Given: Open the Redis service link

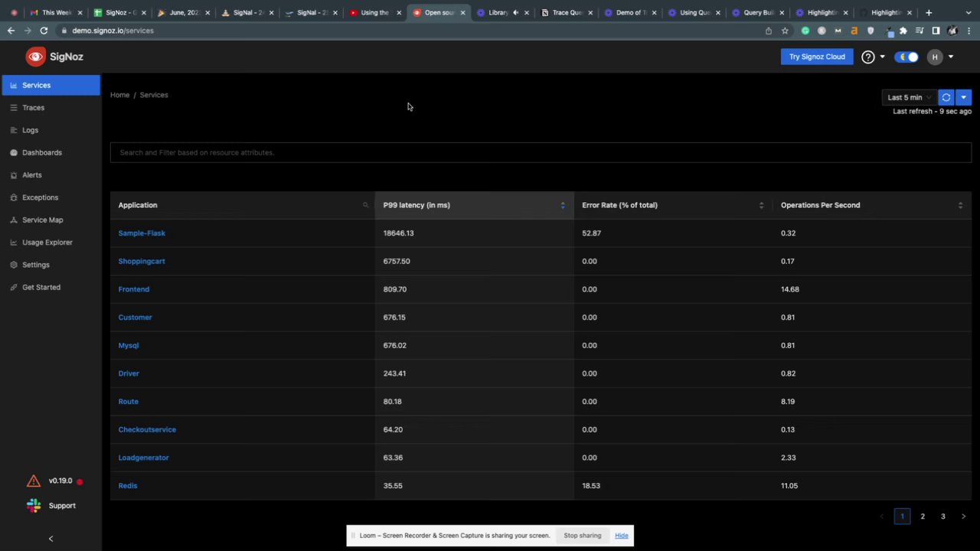Looking at the screenshot, I should 128,486.
